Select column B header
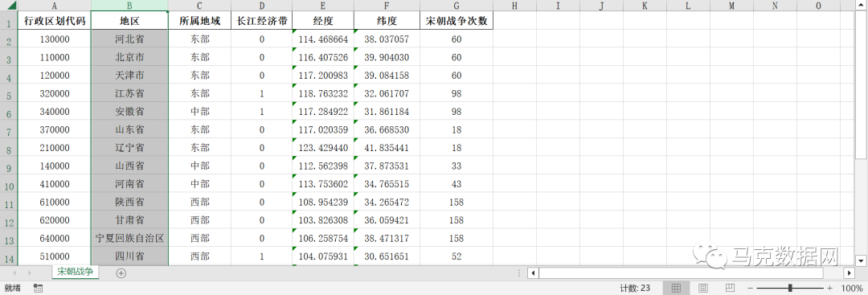This screenshot has width=868, height=295. pyautogui.click(x=129, y=6)
